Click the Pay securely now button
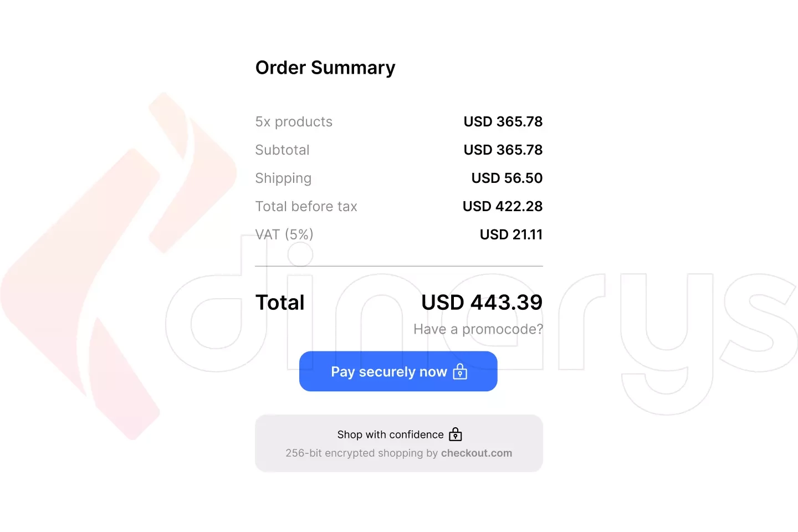 [398, 371]
